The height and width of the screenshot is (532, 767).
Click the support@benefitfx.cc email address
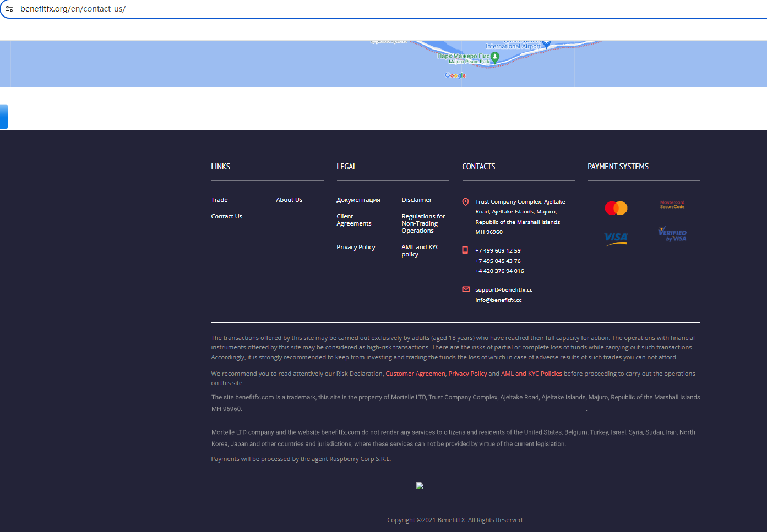503,290
